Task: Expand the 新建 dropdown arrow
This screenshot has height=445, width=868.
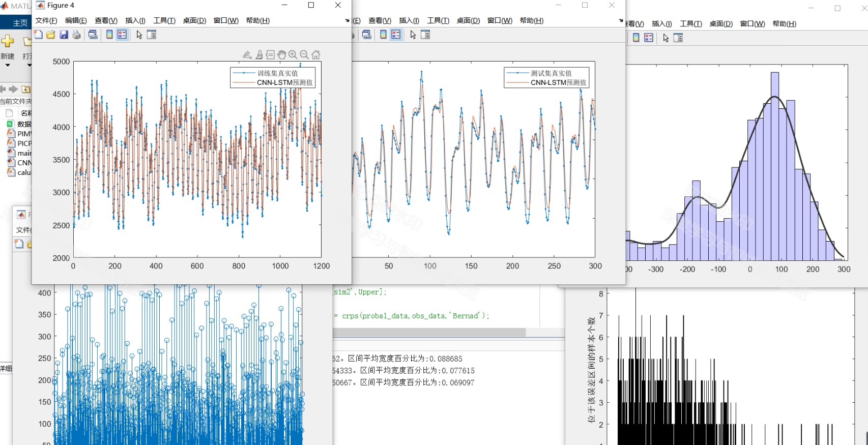Action: pyautogui.click(x=8, y=65)
